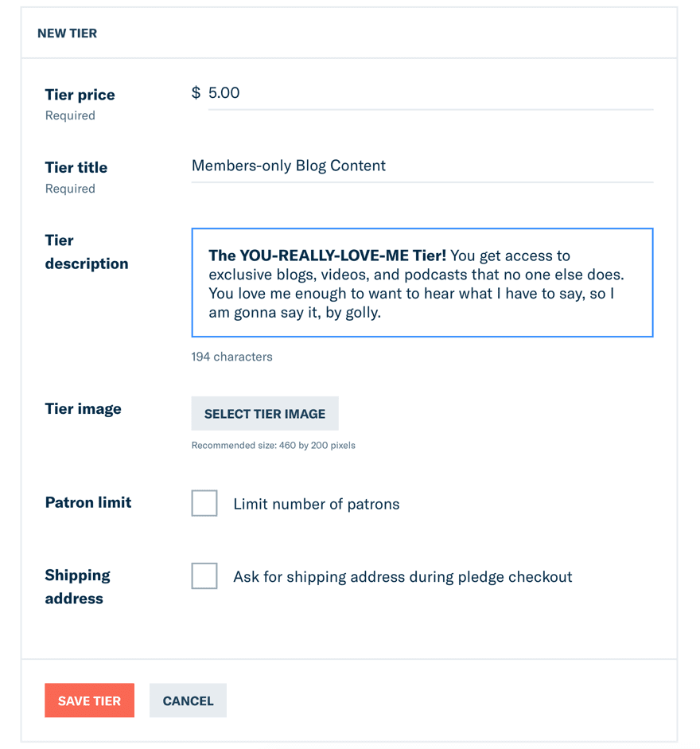Click the bold "YOU-REALLY-LOVE-ME Tier!" text

pos(327,256)
